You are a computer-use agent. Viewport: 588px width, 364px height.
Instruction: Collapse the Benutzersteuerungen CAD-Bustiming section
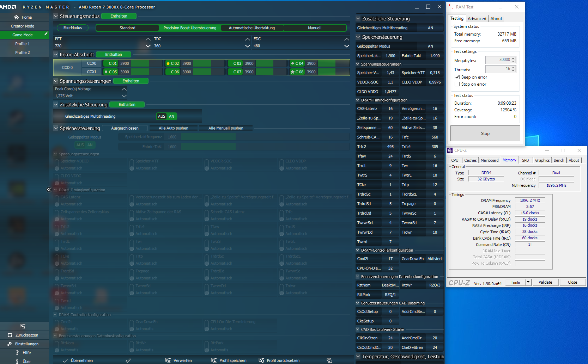[x=358, y=303]
